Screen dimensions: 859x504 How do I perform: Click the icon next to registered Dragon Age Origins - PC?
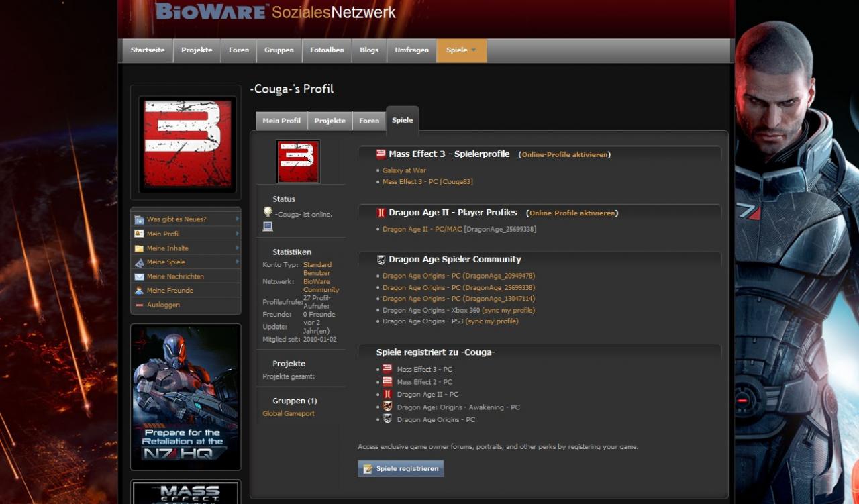(x=387, y=419)
